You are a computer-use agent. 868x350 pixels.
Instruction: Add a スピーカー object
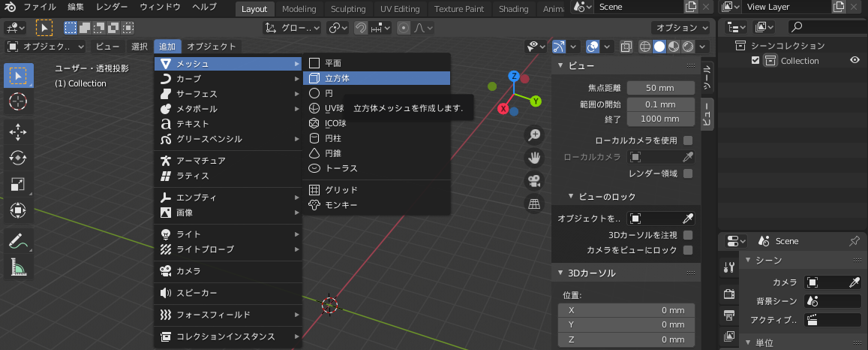click(x=228, y=293)
